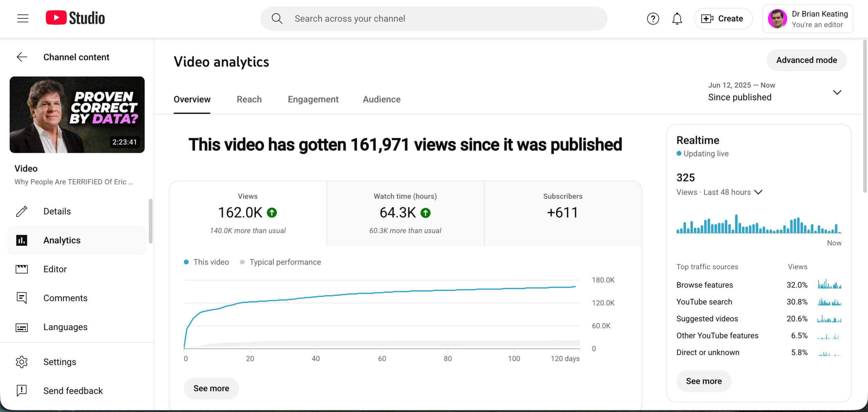868x412 pixels.
Task: Click the Advanced mode button
Action: coord(806,60)
